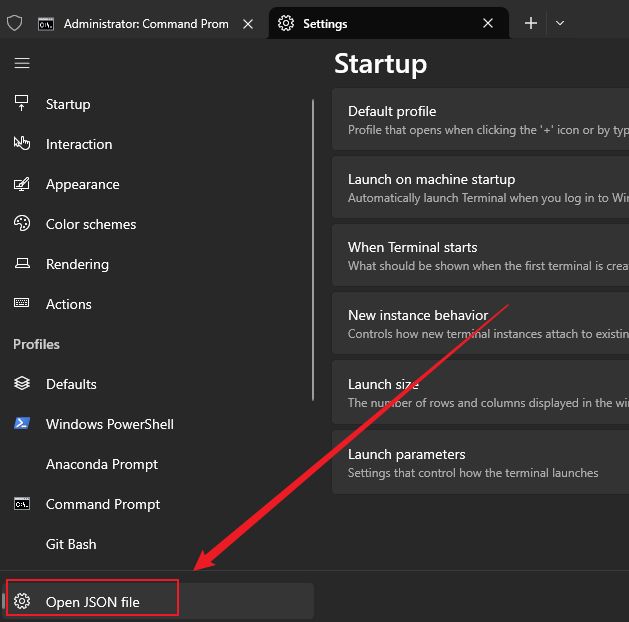Expand the Launch size setting
This screenshot has width=629, height=622.
point(481,392)
